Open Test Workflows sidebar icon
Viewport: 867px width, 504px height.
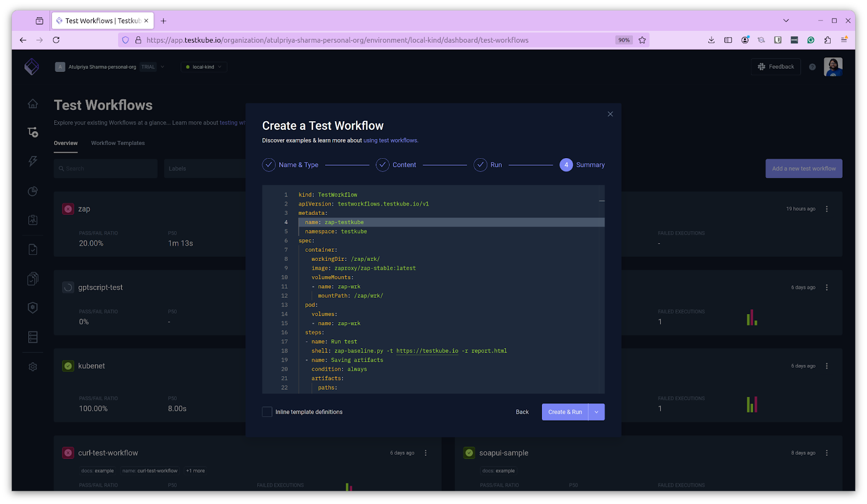pyautogui.click(x=33, y=132)
